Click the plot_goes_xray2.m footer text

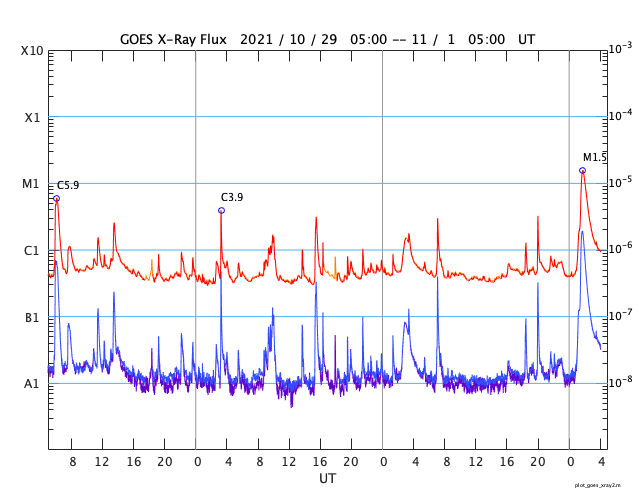tap(598, 485)
